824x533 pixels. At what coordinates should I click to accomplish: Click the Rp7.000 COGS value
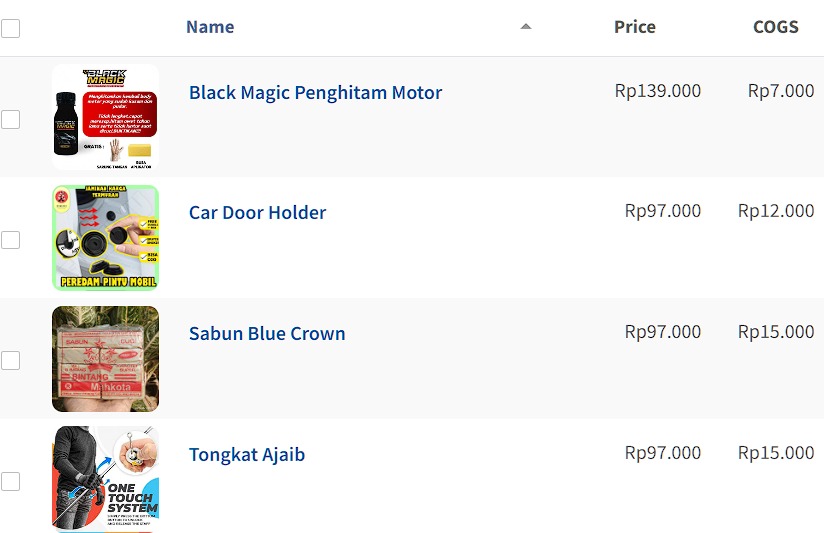780,91
